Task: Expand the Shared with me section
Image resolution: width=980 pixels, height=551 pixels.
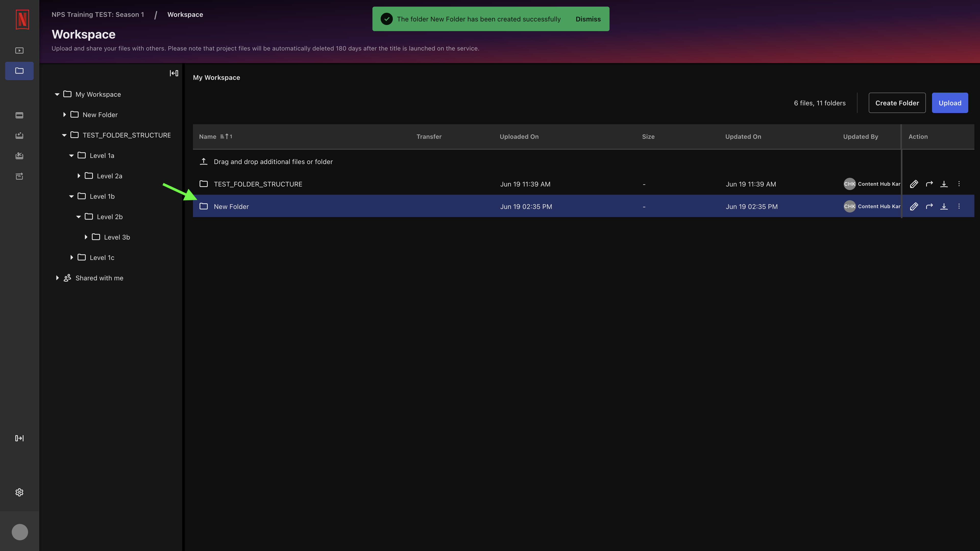Action: click(x=57, y=278)
